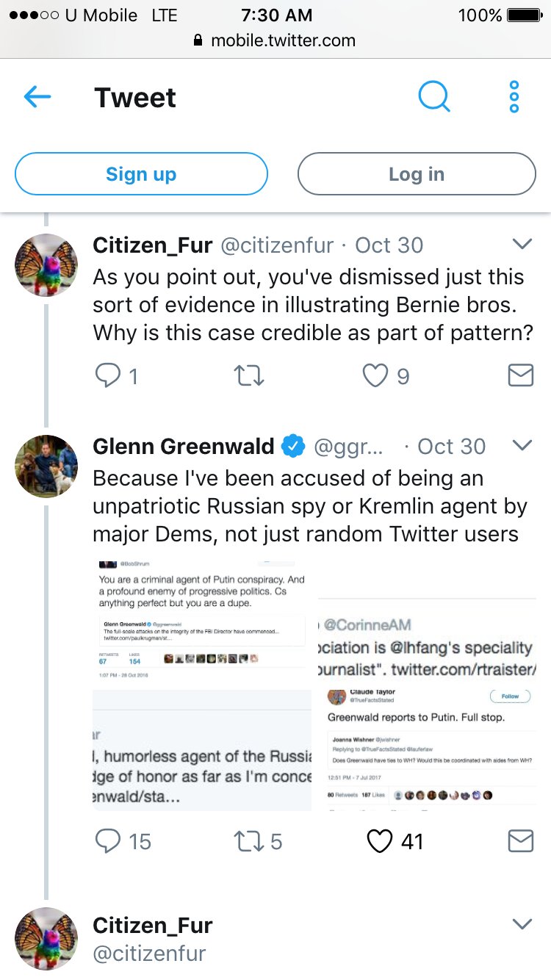Viewport: 551px width, 980px height.
Task: Retweet Glenn Greenwald's tweet with 5 retweets
Action: point(248,841)
